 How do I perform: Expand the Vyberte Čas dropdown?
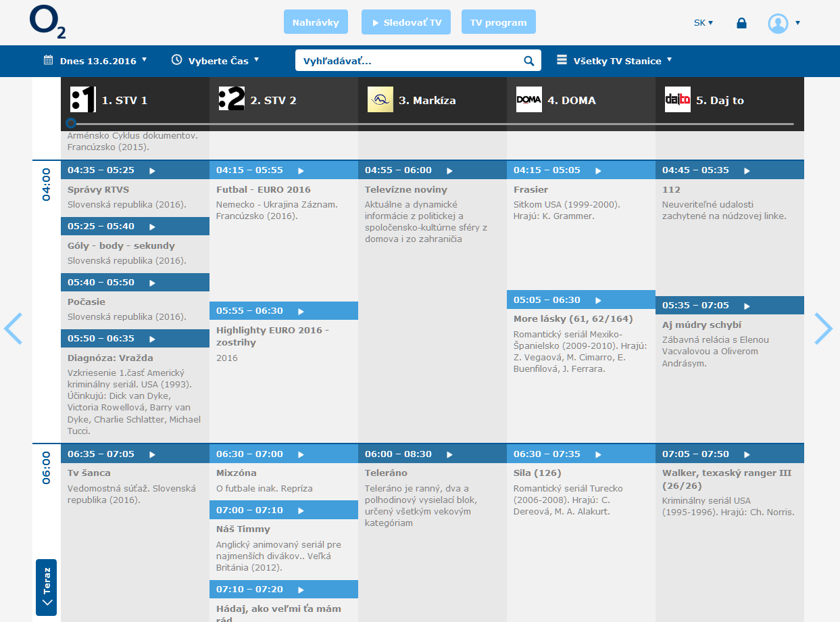coord(215,61)
